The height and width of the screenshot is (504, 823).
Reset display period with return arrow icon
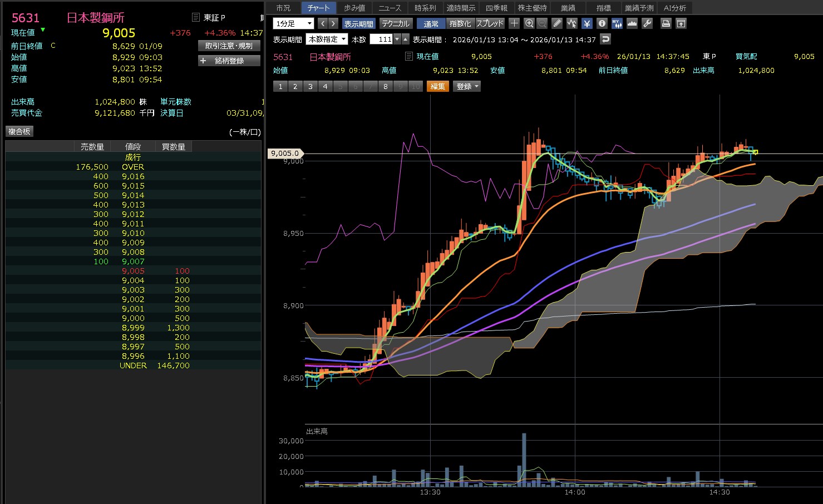606,39
